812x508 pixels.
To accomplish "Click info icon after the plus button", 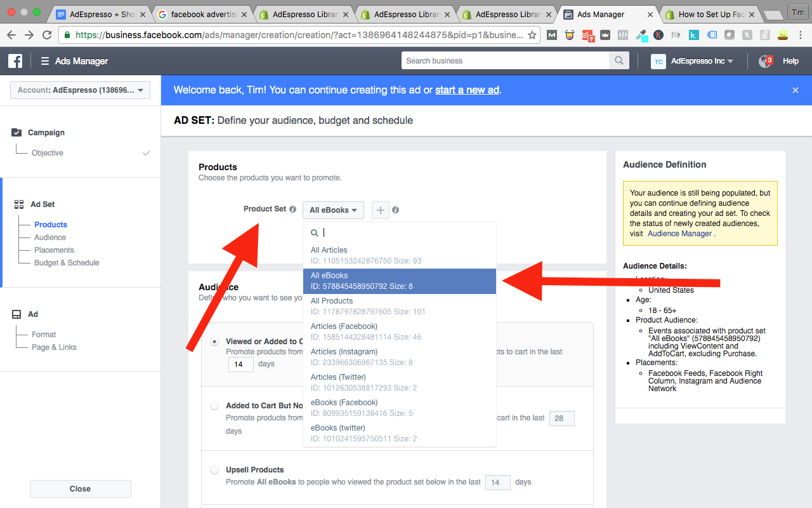I will (x=395, y=210).
